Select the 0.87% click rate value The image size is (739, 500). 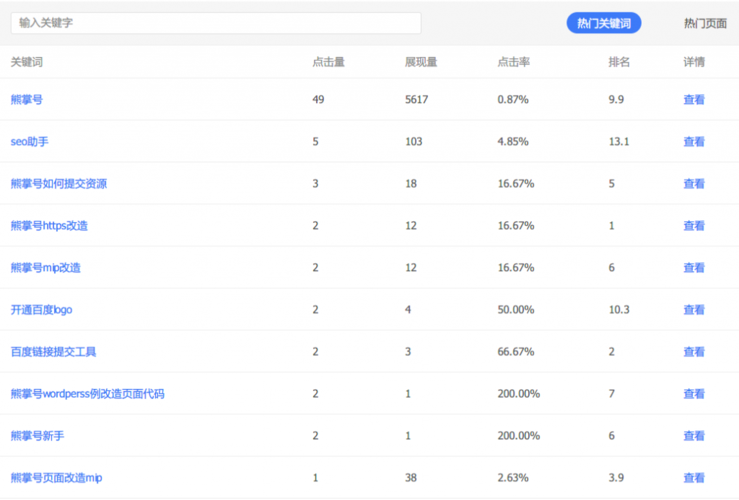(x=513, y=99)
